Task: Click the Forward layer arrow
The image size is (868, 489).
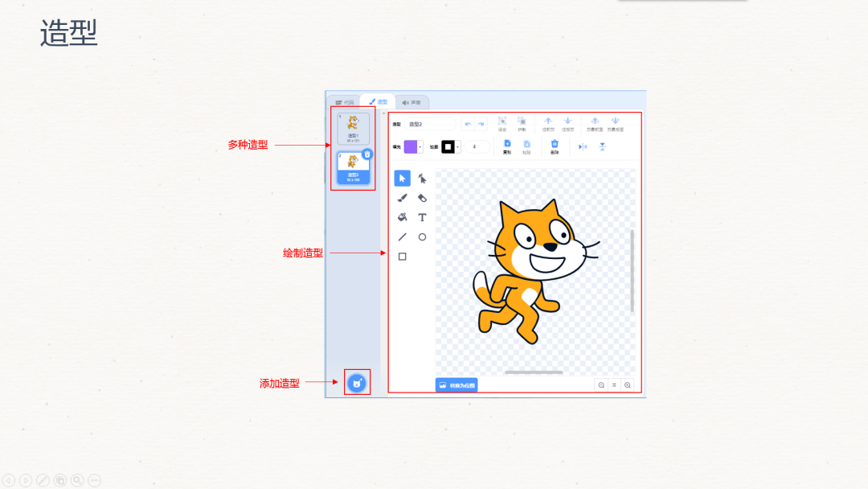Action: 548,124
